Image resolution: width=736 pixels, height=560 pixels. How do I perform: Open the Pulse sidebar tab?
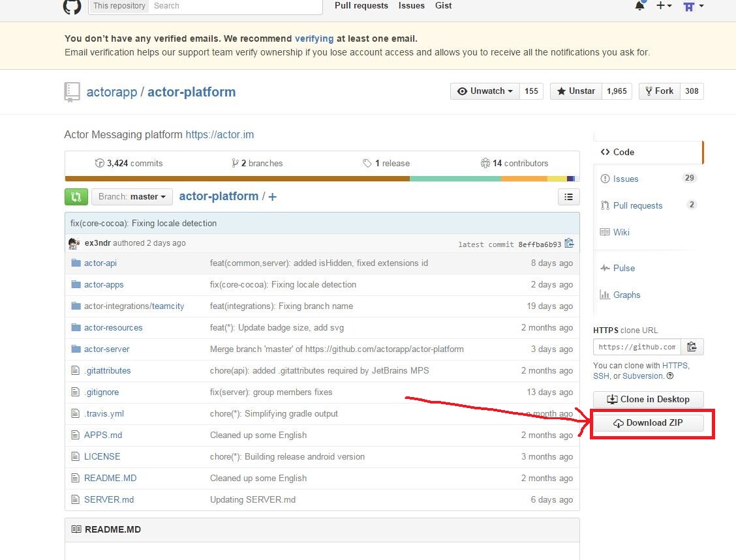point(648,269)
